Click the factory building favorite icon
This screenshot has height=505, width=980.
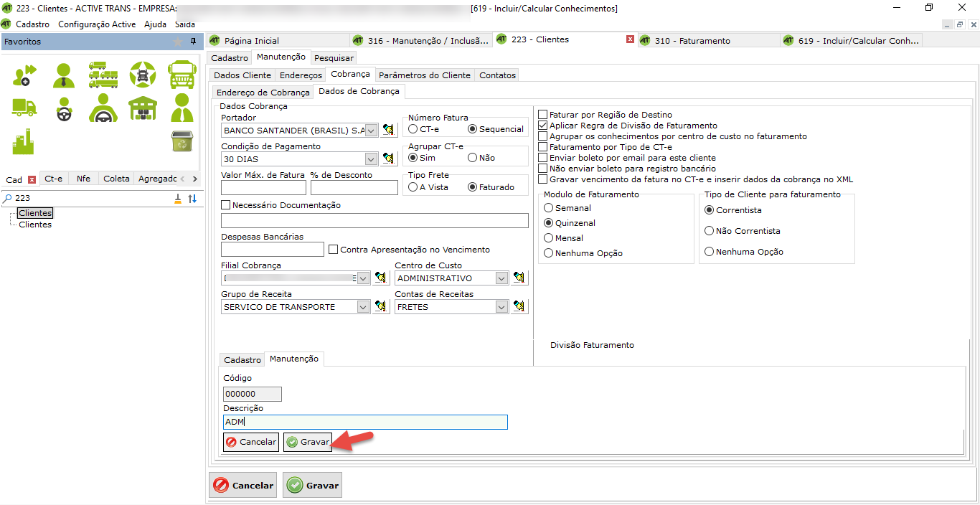[24, 141]
